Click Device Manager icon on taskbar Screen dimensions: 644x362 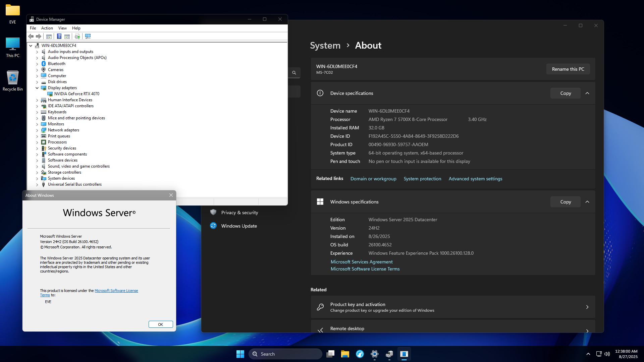coord(389,354)
